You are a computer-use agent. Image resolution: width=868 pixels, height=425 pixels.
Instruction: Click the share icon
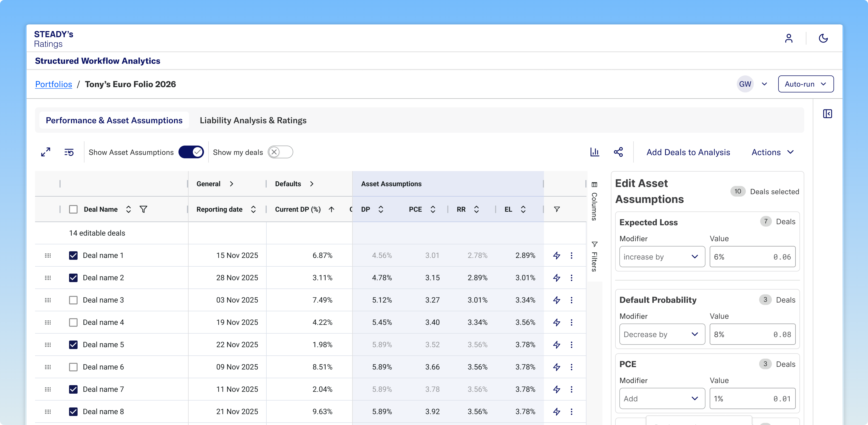(x=618, y=152)
